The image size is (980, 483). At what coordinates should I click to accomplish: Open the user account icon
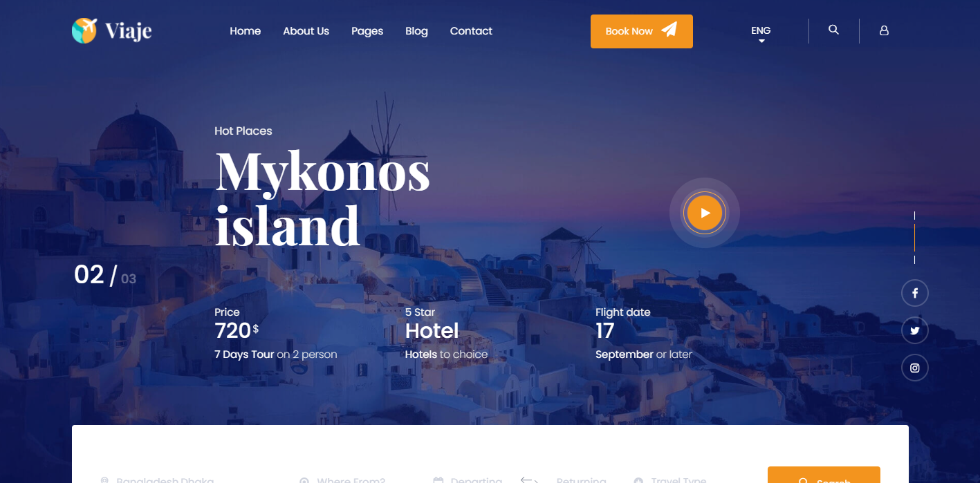(x=884, y=30)
